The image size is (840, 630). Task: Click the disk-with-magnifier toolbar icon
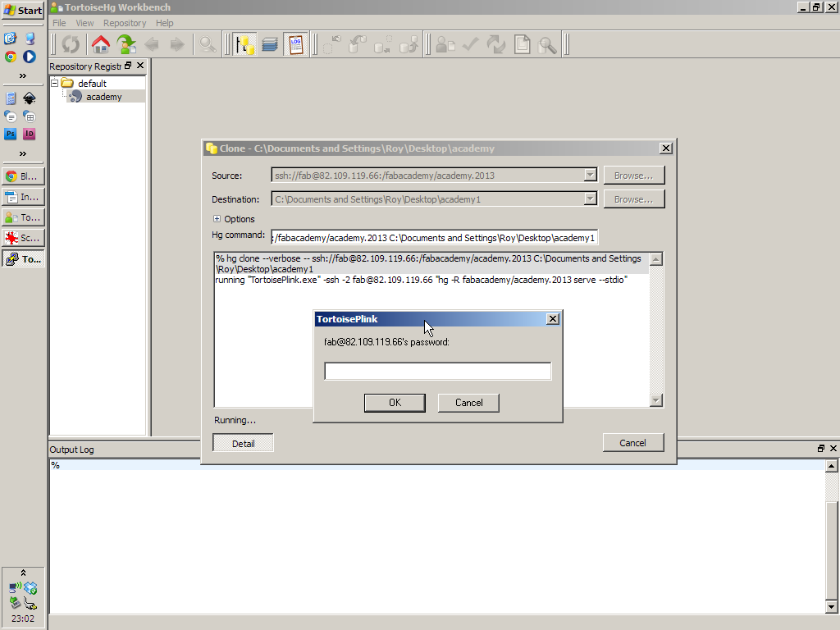click(547, 44)
